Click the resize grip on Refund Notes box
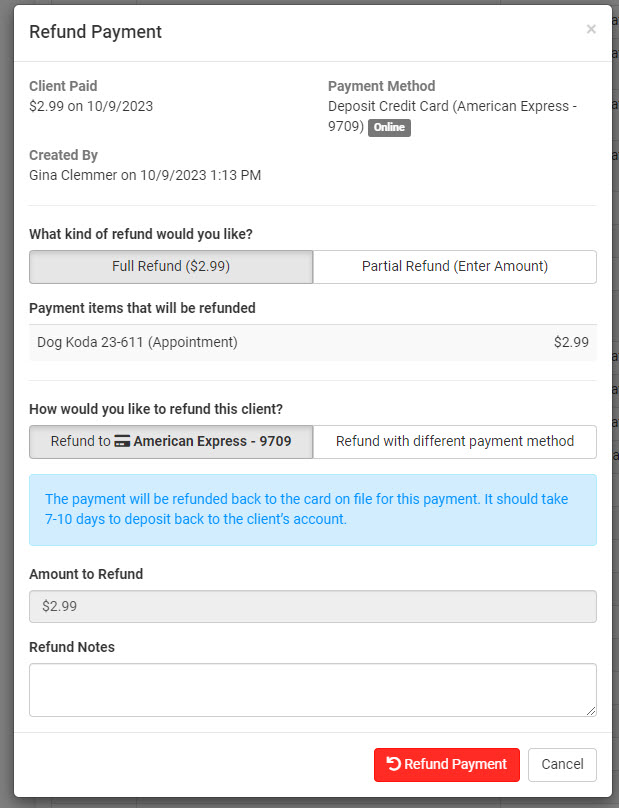The image size is (619, 808). click(590, 710)
